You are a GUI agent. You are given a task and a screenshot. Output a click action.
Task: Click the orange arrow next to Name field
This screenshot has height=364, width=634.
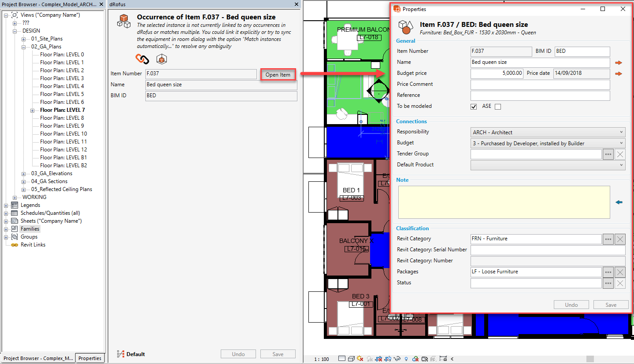(619, 63)
